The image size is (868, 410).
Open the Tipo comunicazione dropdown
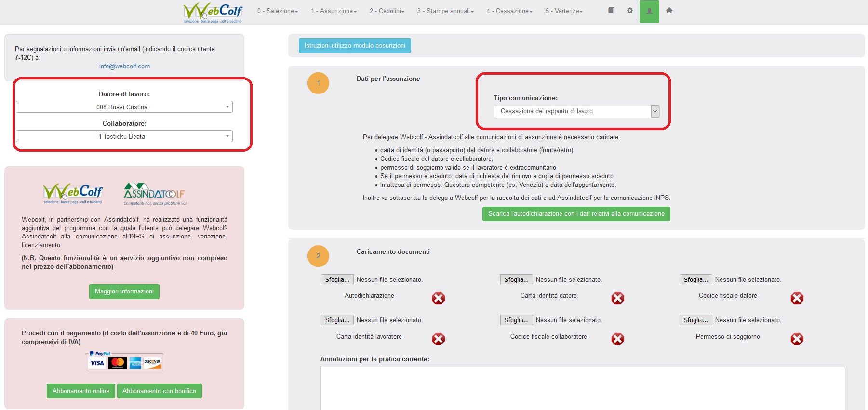click(576, 111)
